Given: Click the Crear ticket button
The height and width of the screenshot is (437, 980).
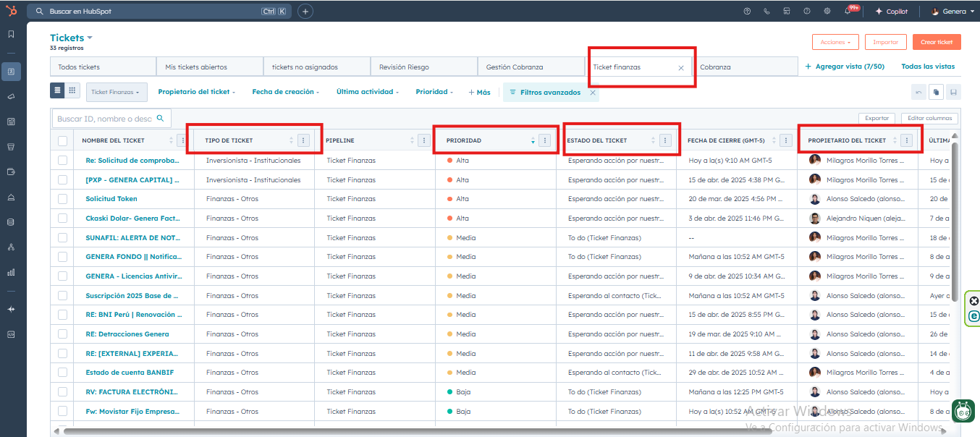Looking at the screenshot, I should (x=936, y=42).
